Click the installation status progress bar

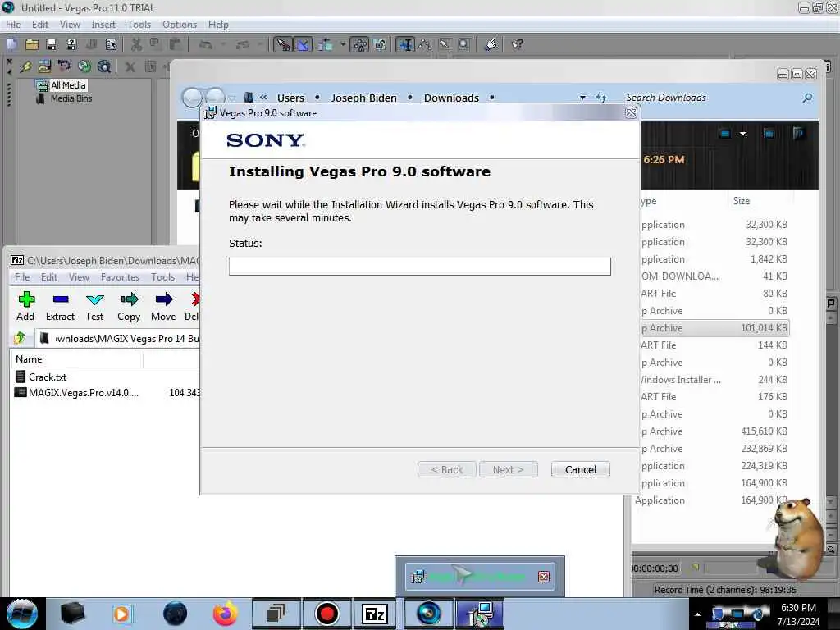(419, 267)
